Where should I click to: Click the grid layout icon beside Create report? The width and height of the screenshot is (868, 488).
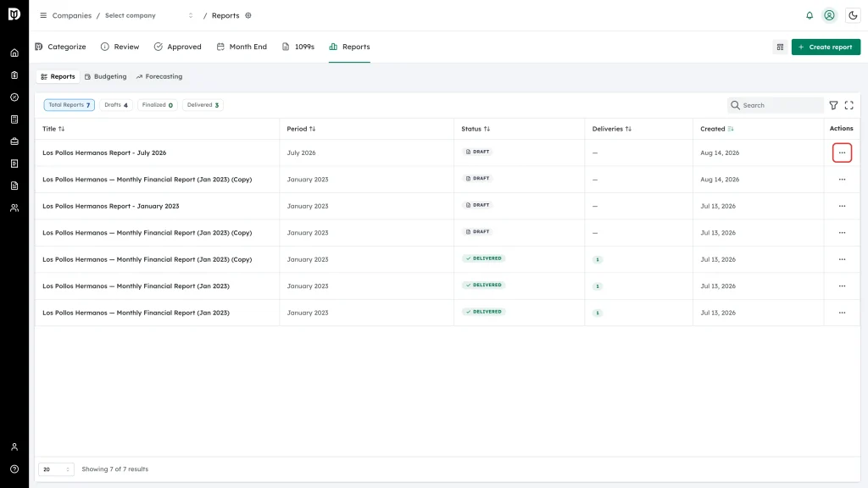point(780,47)
